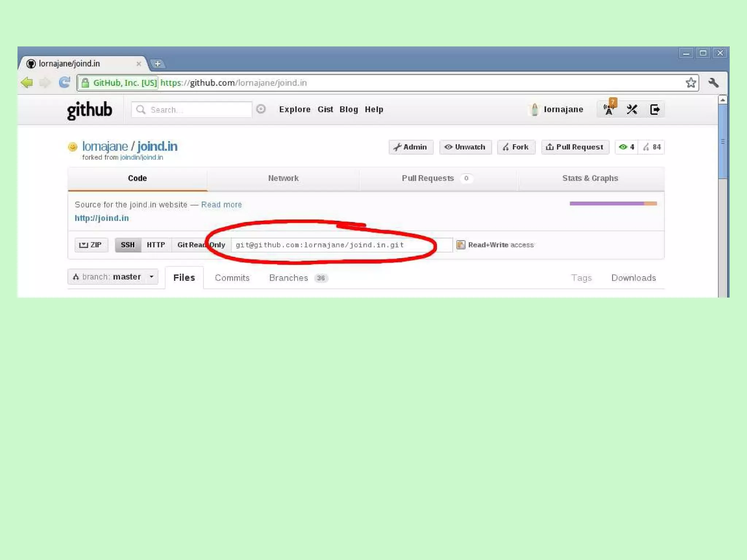Viewport: 747px width, 560px height.
Task: Open account settings tools icon
Action: pyautogui.click(x=632, y=109)
